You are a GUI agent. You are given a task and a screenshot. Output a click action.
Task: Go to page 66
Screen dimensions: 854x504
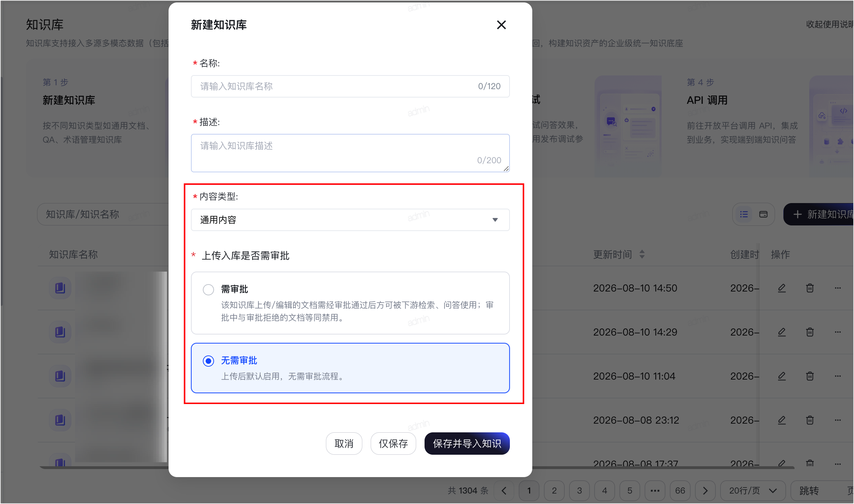click(680, 491)
